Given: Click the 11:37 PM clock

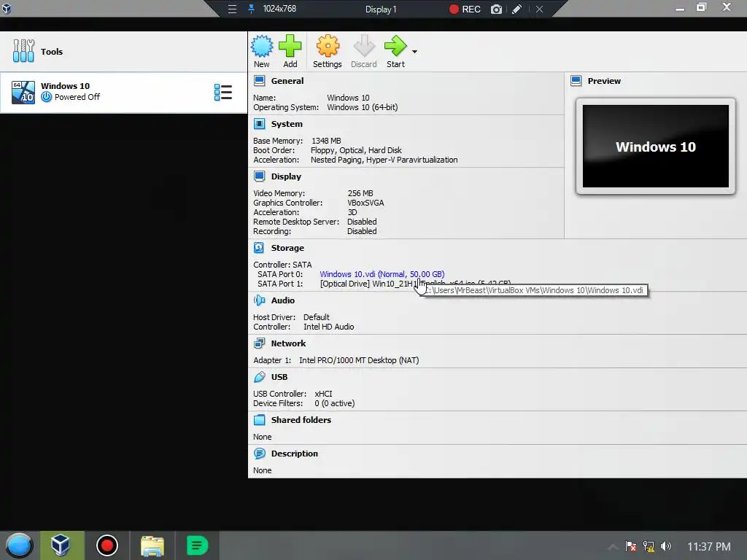Looking at the screenshot, I should pyautogui.click(x=709, y=547).
